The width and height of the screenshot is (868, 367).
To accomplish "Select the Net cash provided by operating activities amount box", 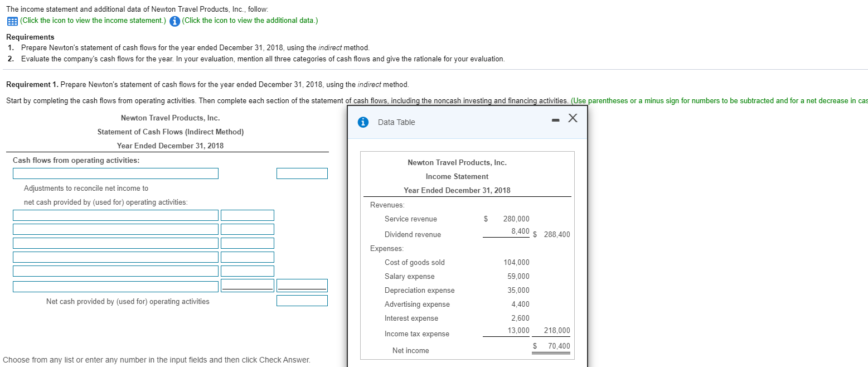I will tap(302, 301).
